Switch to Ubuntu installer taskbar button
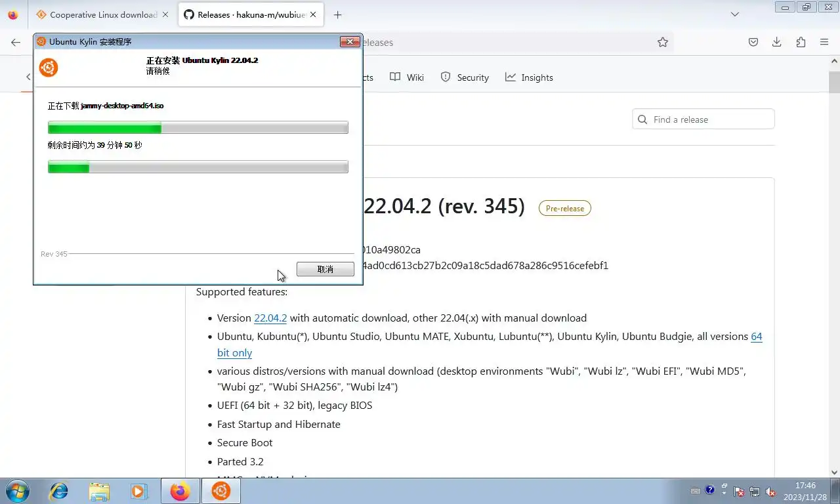This screenshot has height=504, width=840. [x=220, y=491]
